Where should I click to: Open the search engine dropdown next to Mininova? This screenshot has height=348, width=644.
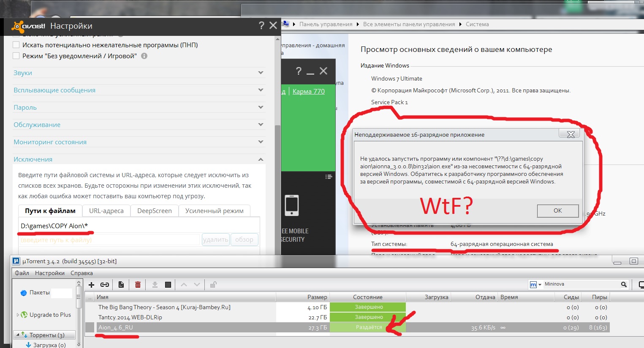(x=540, y=285)
